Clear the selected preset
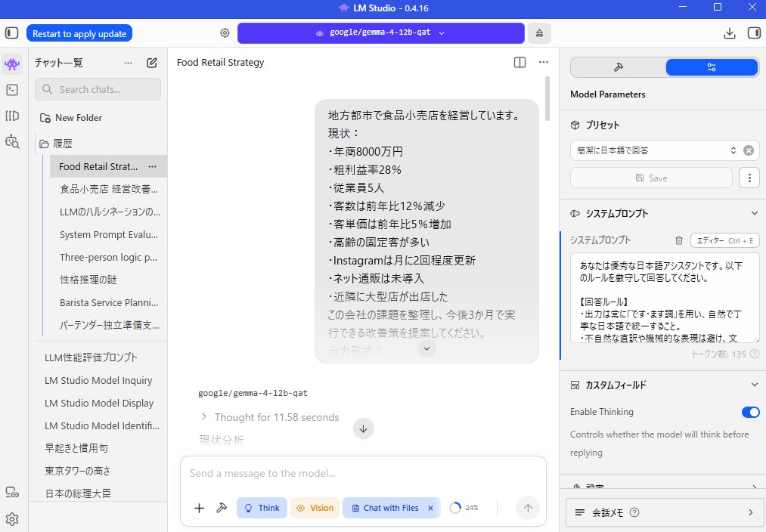Image resolution: width=766 pixels, height=532 pixels. [x=749, y=150]
